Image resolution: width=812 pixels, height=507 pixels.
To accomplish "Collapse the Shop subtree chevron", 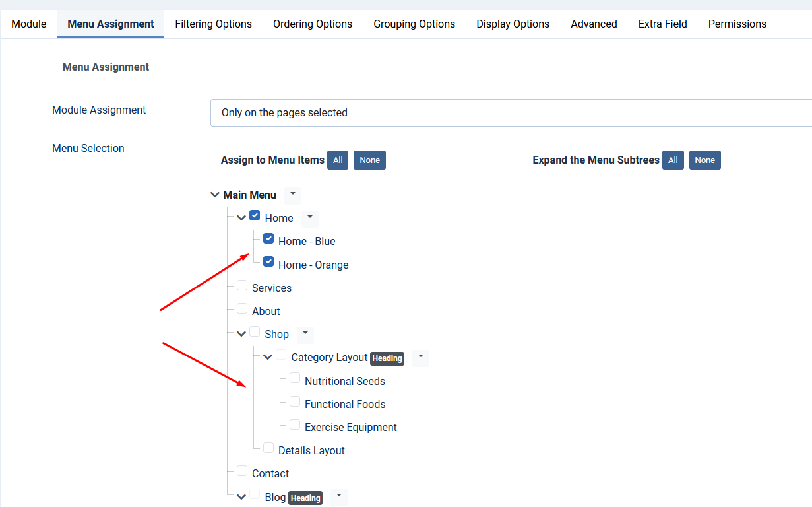I will click(x=241, y=334).
